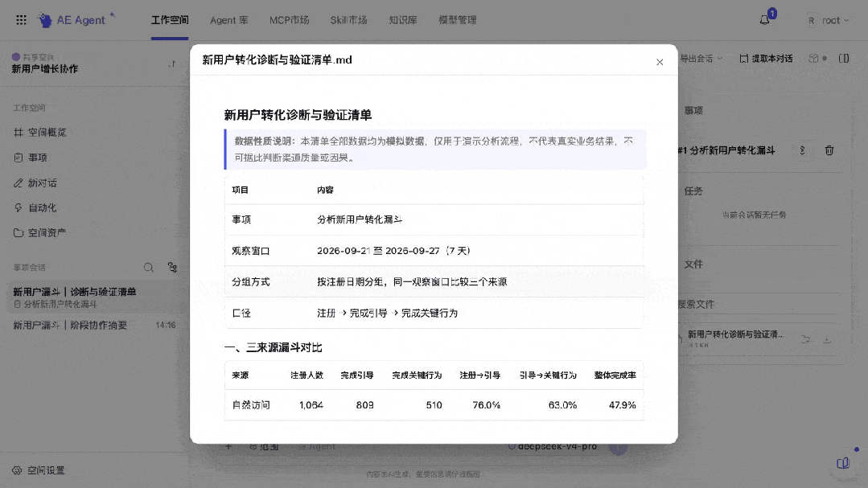The width and height of the screenshot is (868, 488).
Task: Click the 整体完成率 column header
Action: point(615,375)
